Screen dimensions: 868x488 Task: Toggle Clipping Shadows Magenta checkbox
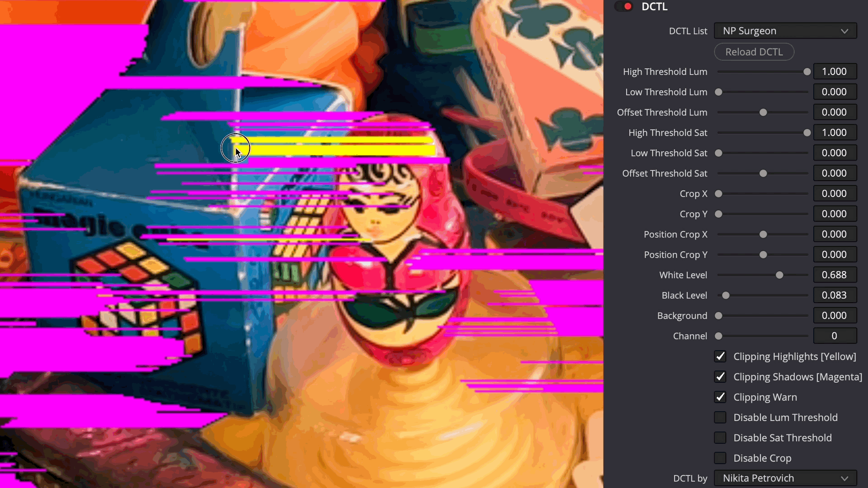(721, 376)
